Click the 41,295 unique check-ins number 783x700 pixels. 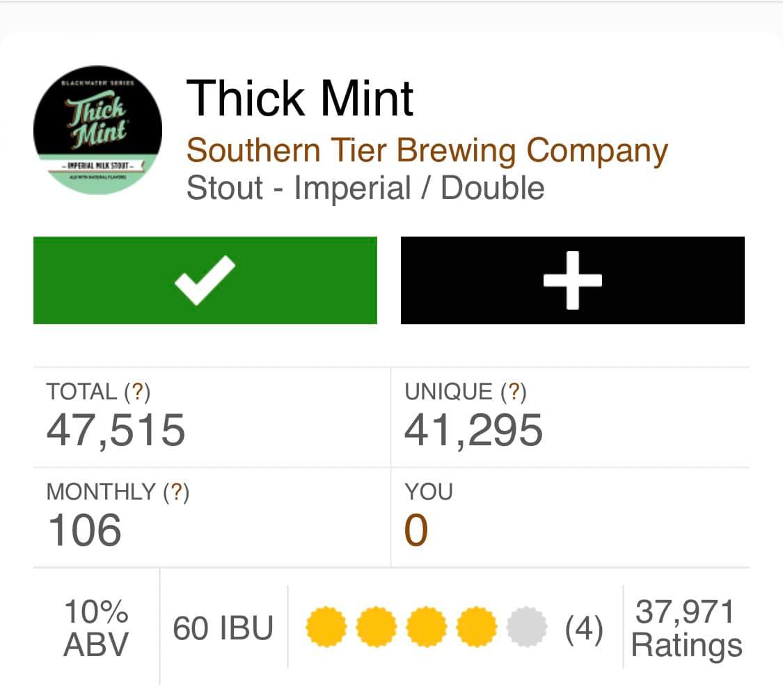pyautogui.click(x=473, y=429)
